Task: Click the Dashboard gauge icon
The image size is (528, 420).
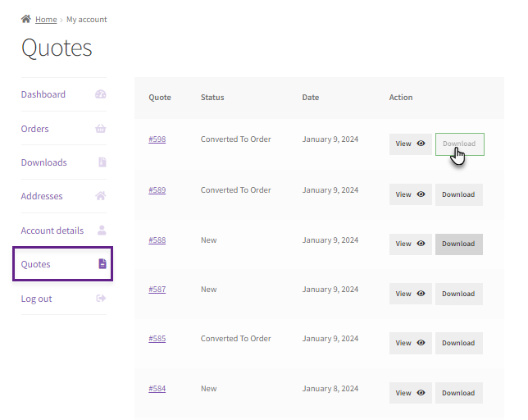Action: pyautogui.click(x=100, y=94)
